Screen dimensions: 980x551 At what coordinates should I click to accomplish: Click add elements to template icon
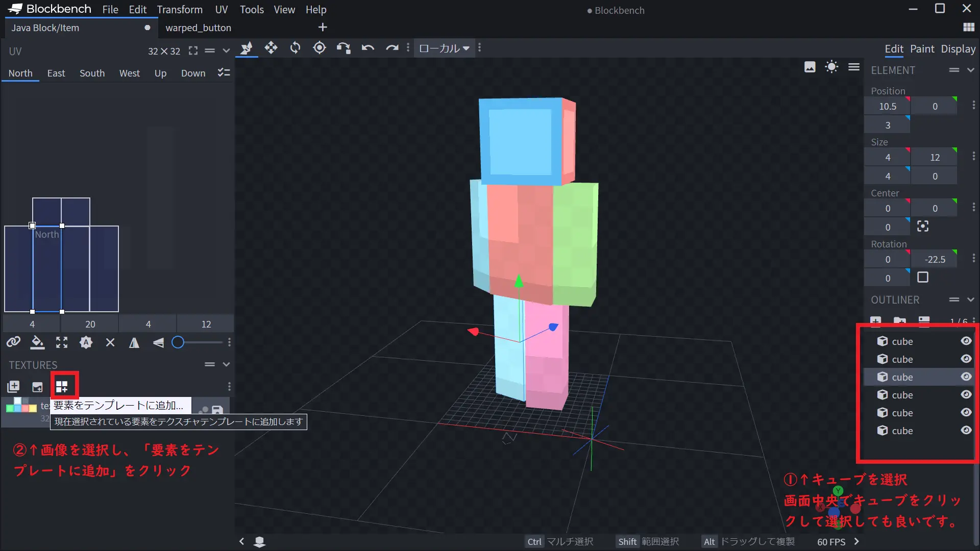point(62,387)
